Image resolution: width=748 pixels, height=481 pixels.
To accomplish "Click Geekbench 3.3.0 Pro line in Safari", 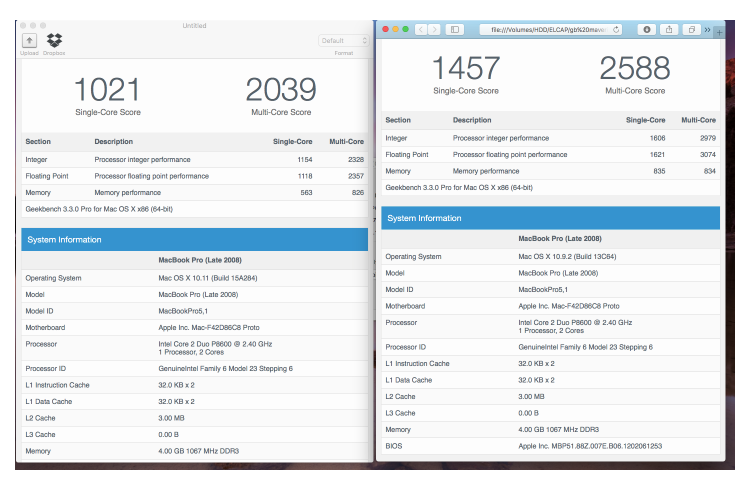I will tap(459, 188).
